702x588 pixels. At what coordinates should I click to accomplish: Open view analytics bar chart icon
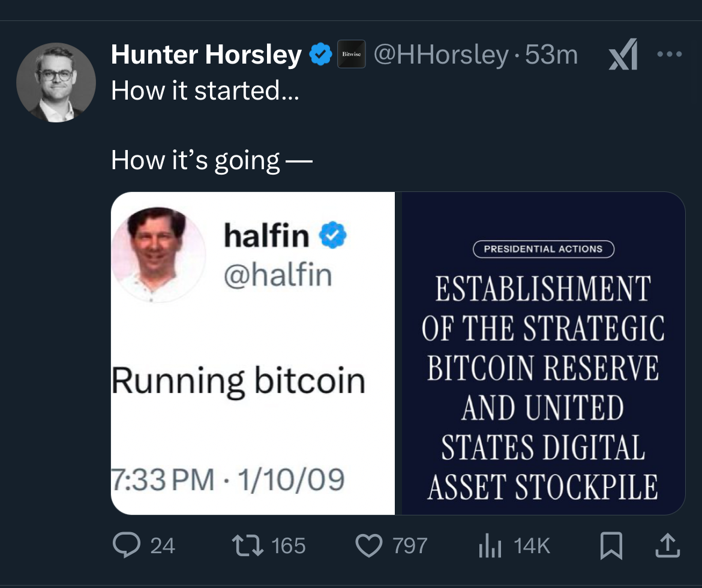pos(488,545)
